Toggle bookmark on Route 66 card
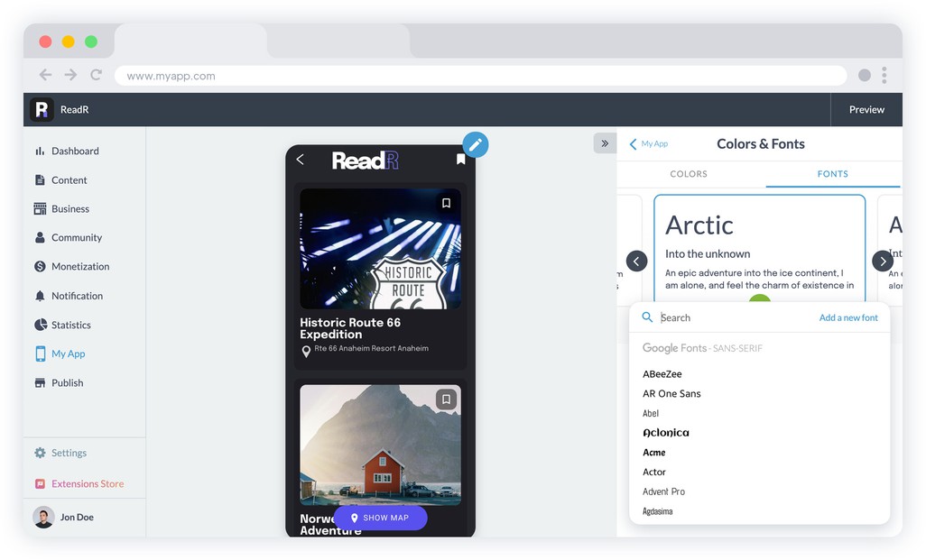The image size is (926, 560). (447, 203)
